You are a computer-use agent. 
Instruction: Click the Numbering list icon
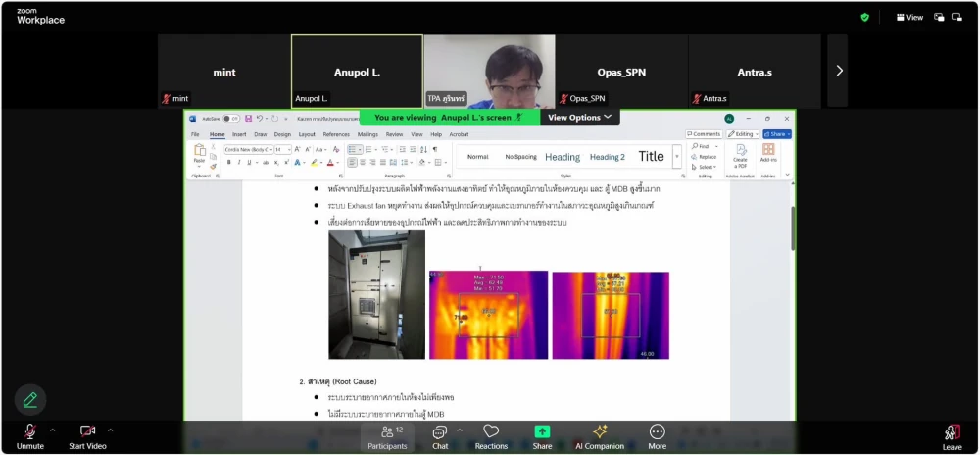tap(368, 149)
